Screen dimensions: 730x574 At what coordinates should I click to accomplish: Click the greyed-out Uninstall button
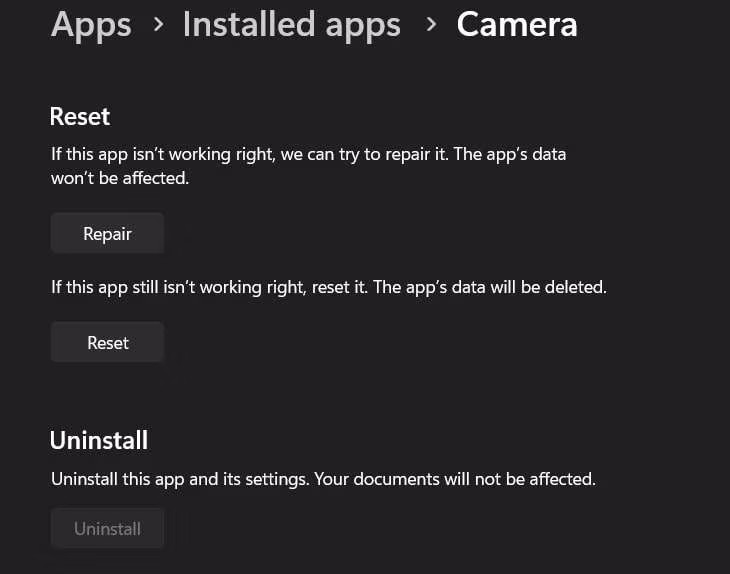pos(107,528)
